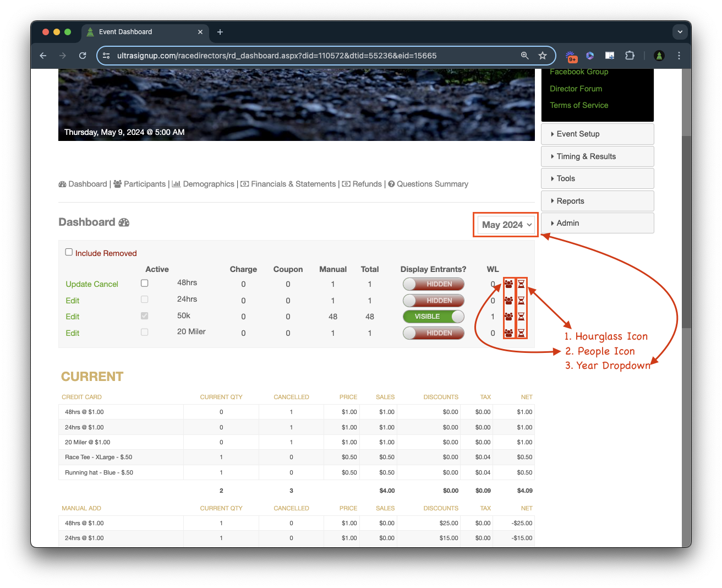
Task: Expand the Event Setup section
Action: click(x=597, y=134)
